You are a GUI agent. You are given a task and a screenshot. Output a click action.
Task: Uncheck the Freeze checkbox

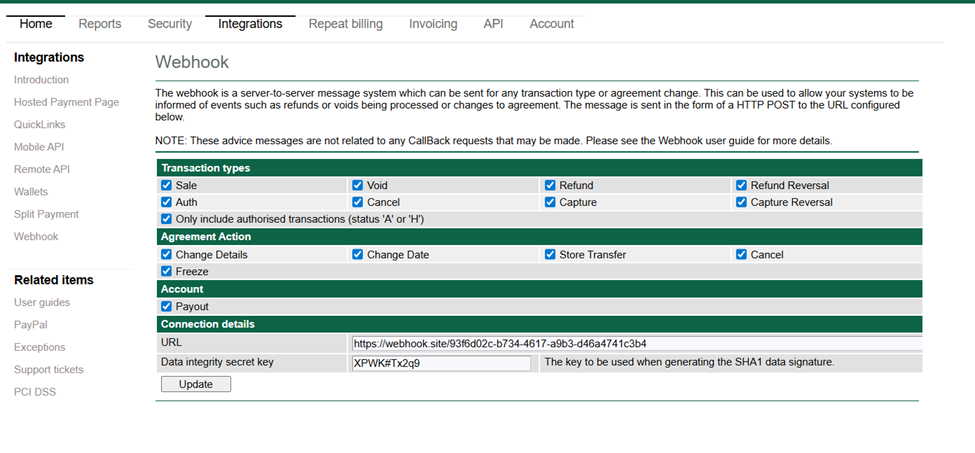pyautogui.click(x=166, y=271)
